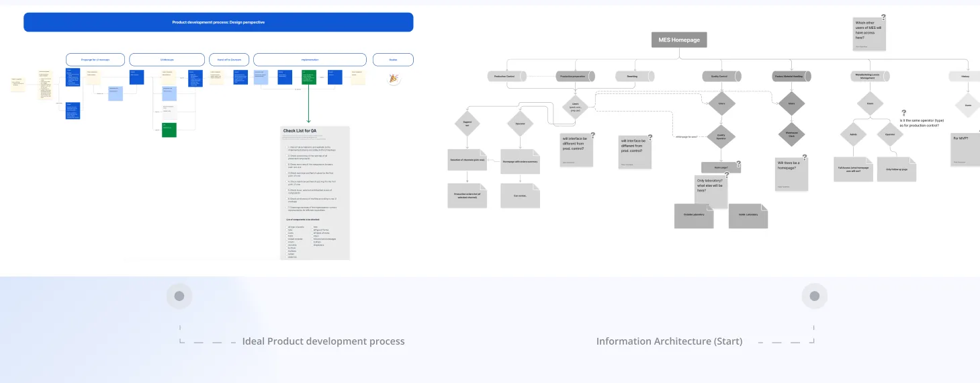
Task: Click the 'Will there be a homepage?' note
Action: click(791, 174)
